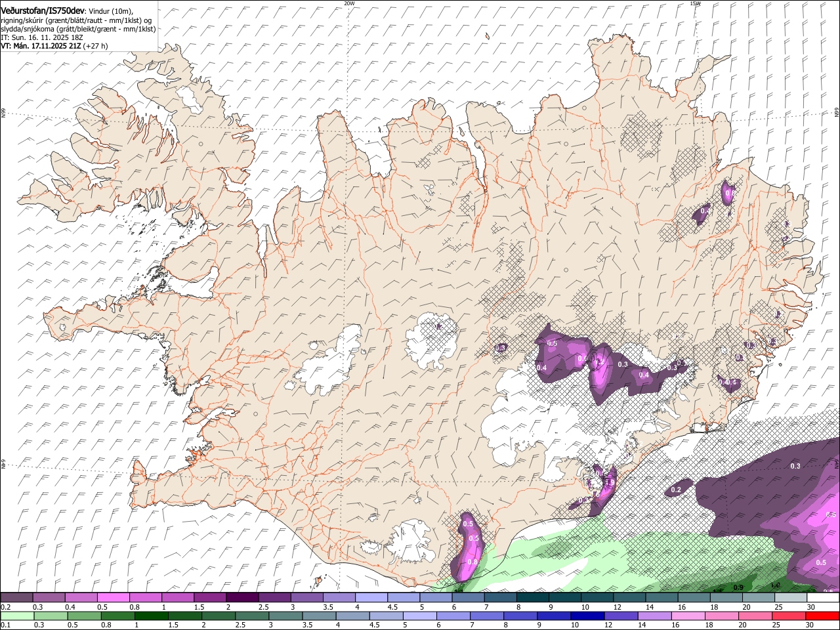Click the deep blue swatch between 10 and 12, lower legend

tap(587, 616)
